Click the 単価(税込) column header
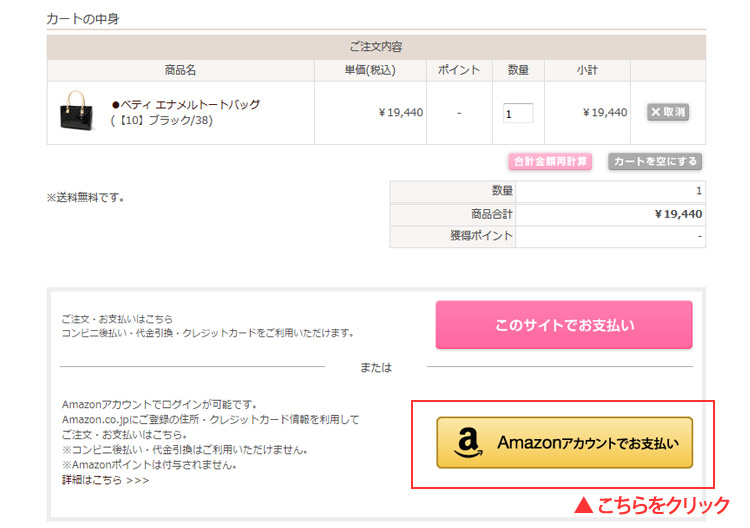The height and width of the screenshot is (528, 750). coord(370,70)
